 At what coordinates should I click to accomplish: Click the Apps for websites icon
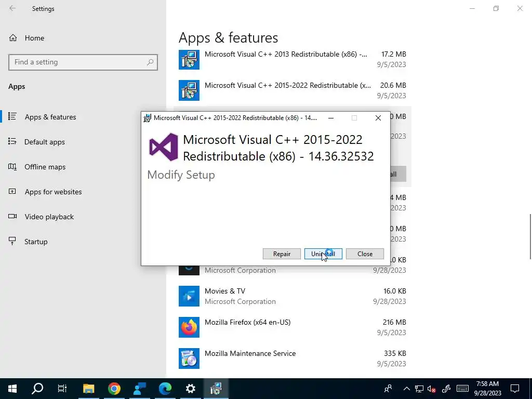pos(12,191)
